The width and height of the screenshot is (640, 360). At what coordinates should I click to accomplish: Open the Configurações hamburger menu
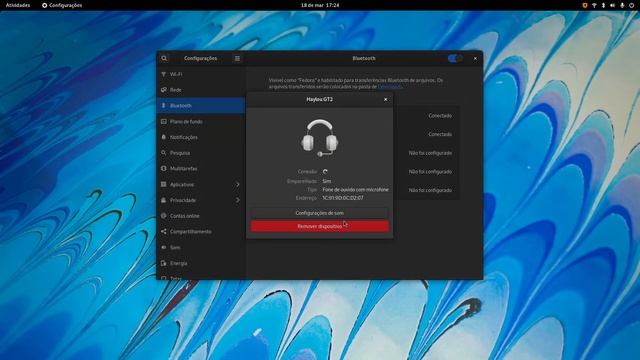[237, 58]
